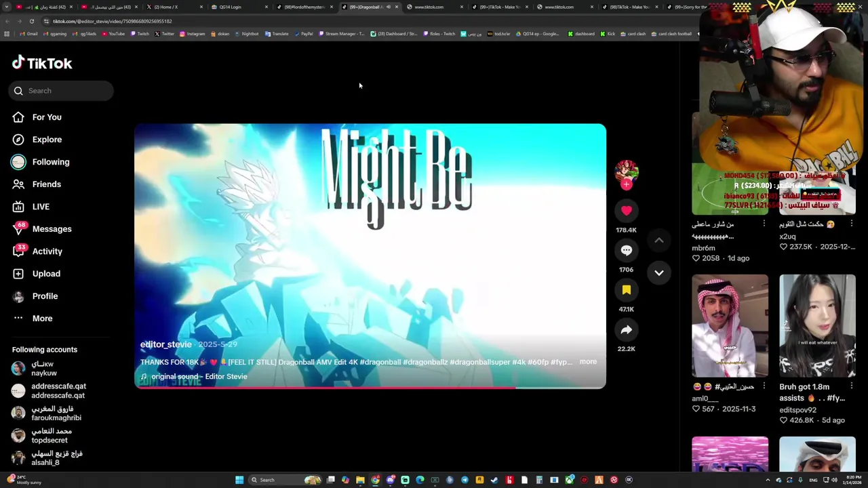Expand the More menu
The width and height of the screenshot is (868, 488).
[x=42, y=319]
